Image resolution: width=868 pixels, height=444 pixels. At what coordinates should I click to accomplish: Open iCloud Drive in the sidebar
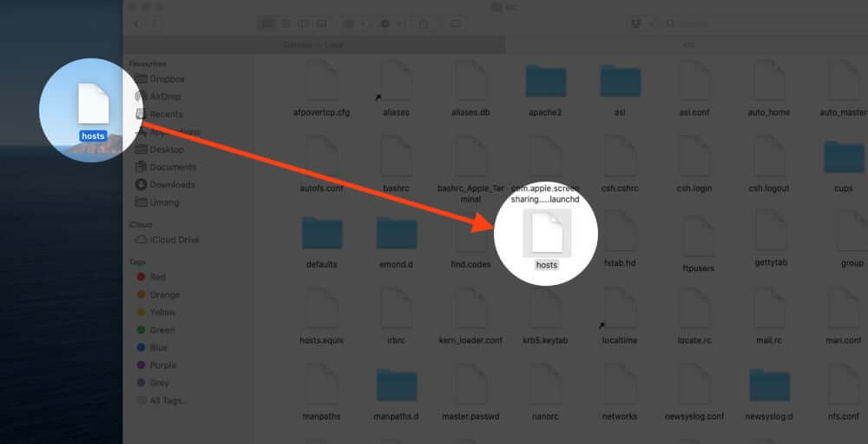coord(168,240)
